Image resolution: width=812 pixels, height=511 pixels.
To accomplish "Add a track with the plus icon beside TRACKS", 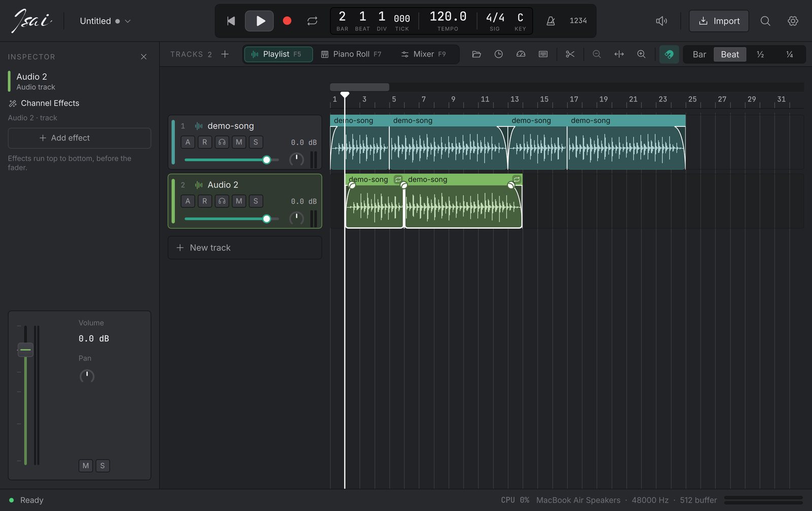I will click(225, 54).
